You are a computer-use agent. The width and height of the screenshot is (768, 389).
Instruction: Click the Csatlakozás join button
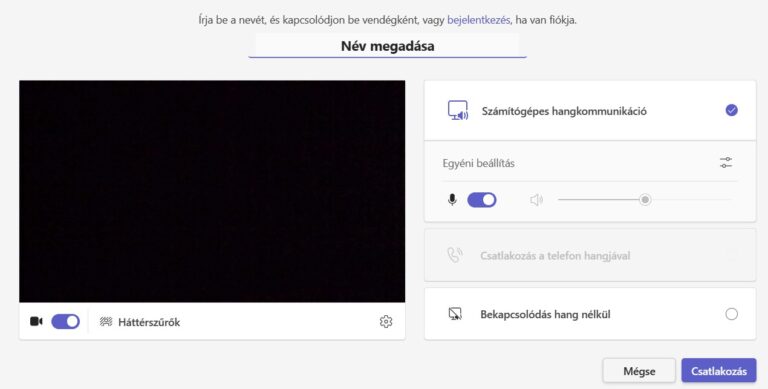click(719, 371)
